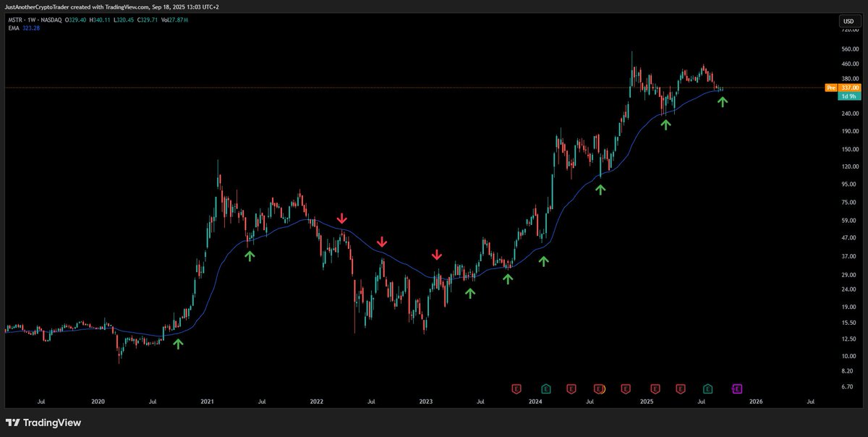Click the 560.00 price scale label

[x=849, y=50]
